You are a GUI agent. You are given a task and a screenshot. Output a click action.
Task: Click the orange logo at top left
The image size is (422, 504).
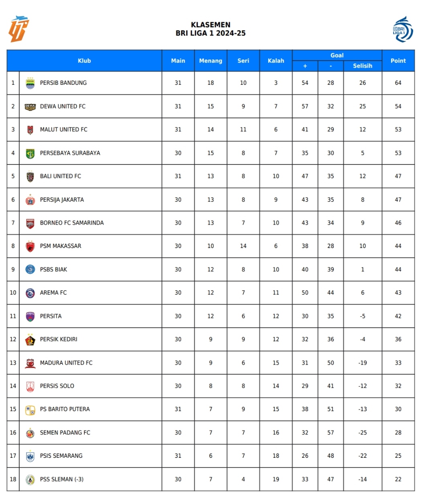pyautogui.click(x=18, y=29)
